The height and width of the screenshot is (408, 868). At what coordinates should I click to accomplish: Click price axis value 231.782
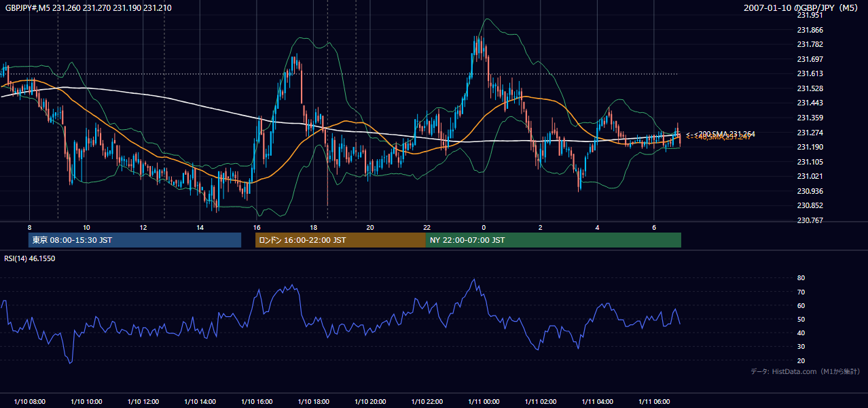[810, 44]
